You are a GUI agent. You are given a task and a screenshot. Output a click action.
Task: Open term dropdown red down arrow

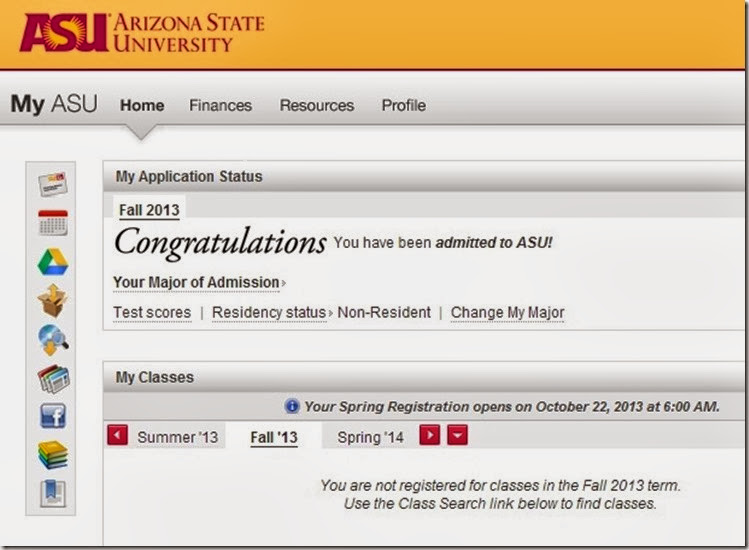(457, 436)
